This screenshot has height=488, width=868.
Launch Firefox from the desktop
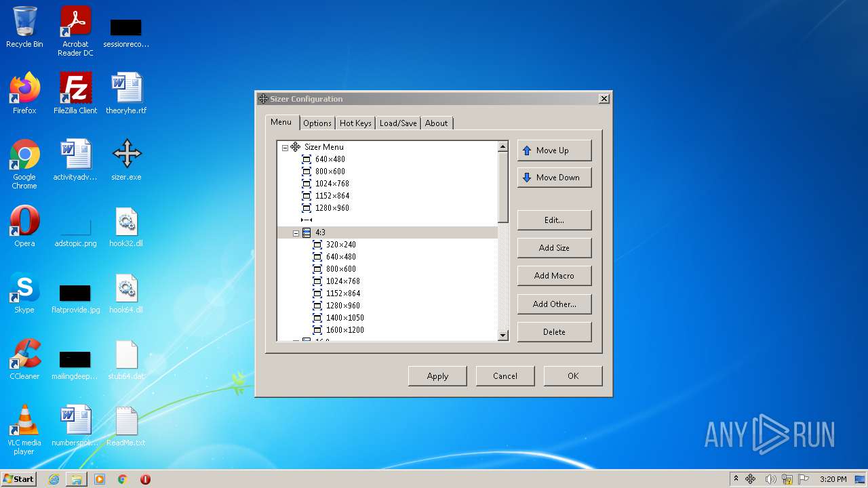point(24,93)
